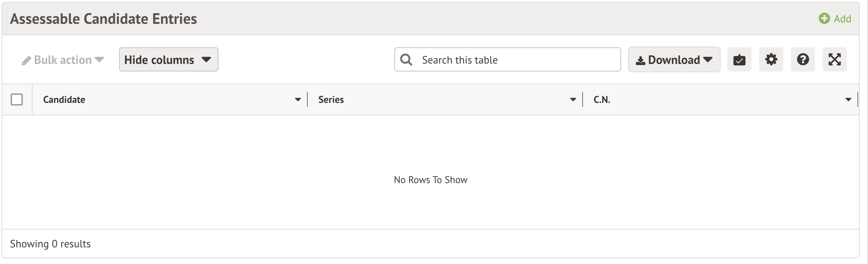Toggle fullscreen with the expand arrows icon
The height and width of the screenshot is (264, 868).
pyautogui.click(x=834, y=59)
